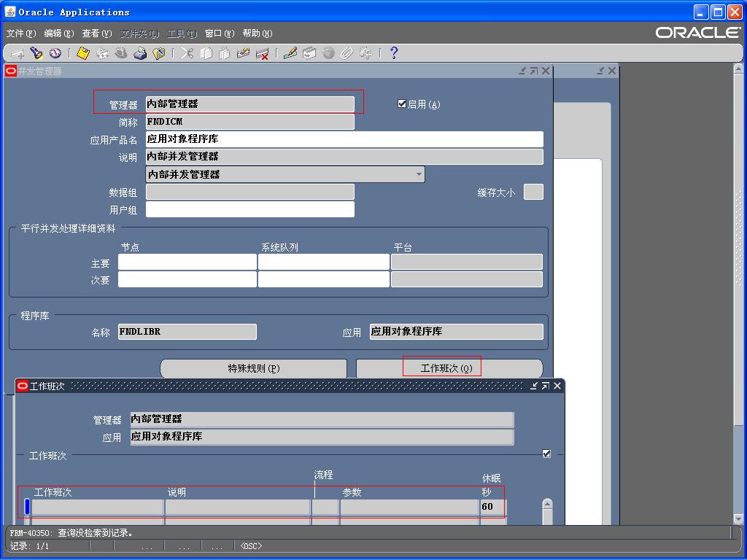Click the Edit Field pencil icon

coord(290,53)
